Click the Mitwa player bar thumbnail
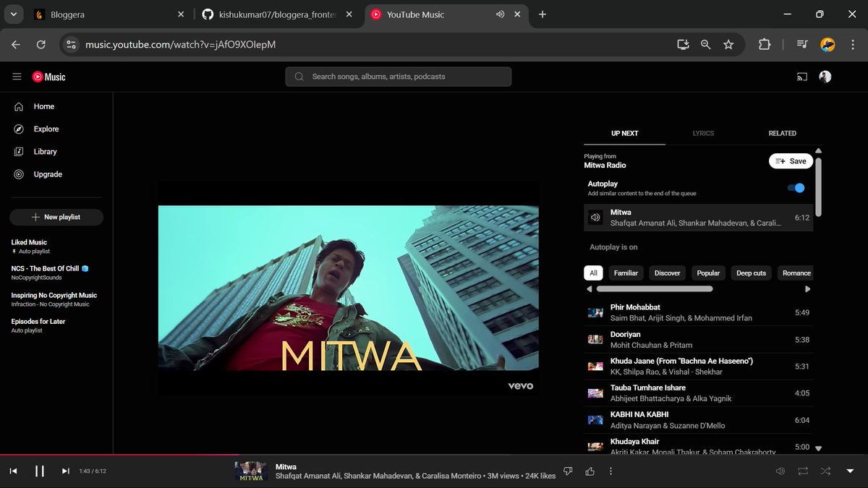The image size is (868, 488). (251, 471)
